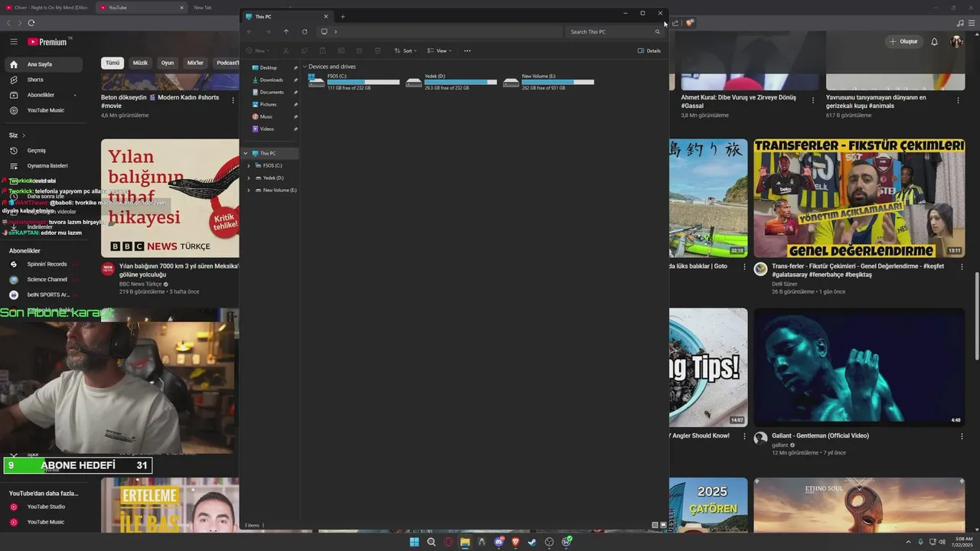Screen dimensions: 980x551
Task: Open the Yılan balığının tuhaf hikayesi thumbnail
Action: [170, 197]
